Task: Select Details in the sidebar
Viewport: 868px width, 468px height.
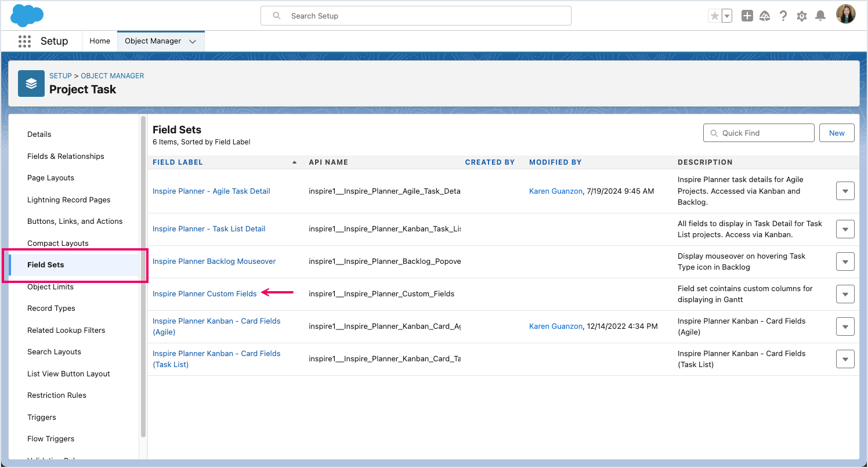Action: pos(39,134)
